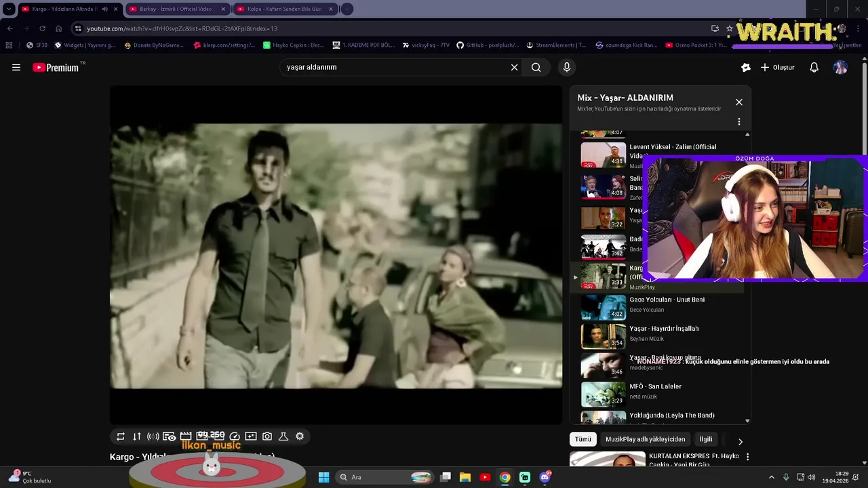Open the apps grid in bookmarks bar
Viewport: 868px width, 488px height.
click(9, 45)
